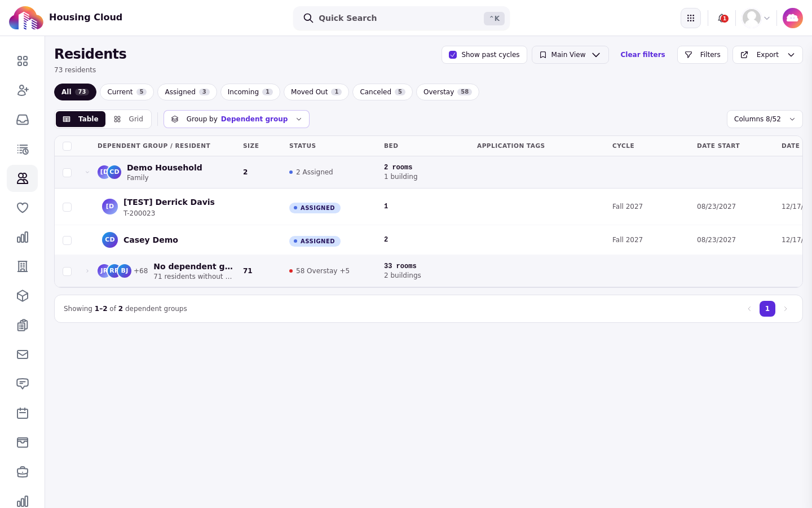Open the apps launcher grid icon
The height and width of the screenshot is (508, 812).
coord(691,18)
